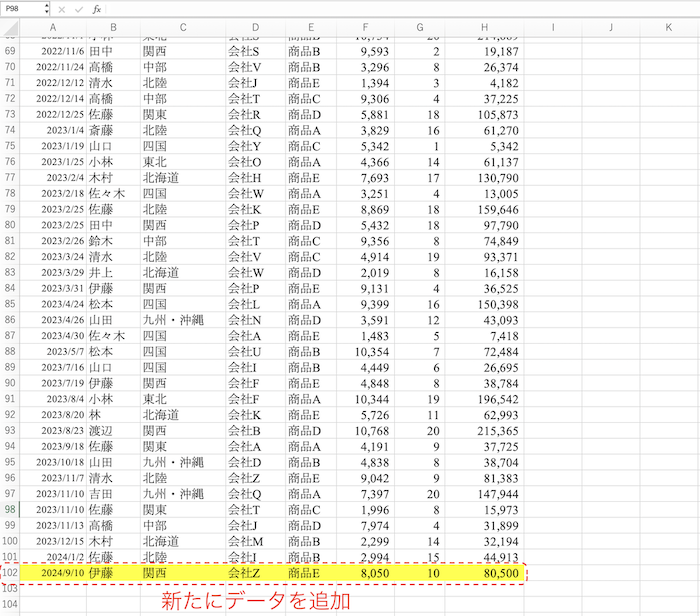700x616 pixels.
Task: Select row 104 header
Action: pyautogui.click(x=10, y=604)
